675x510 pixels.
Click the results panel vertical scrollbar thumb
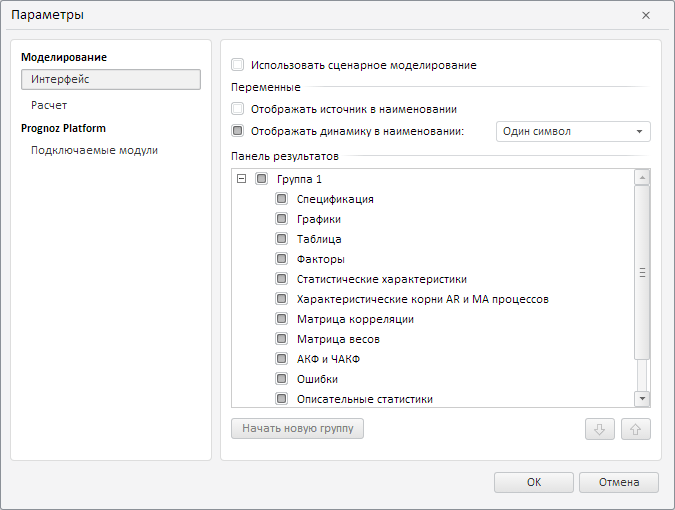coord(642,272)
